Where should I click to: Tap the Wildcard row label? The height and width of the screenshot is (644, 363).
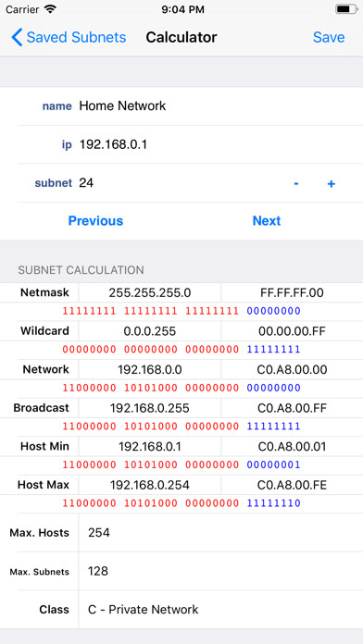[44, 331]
